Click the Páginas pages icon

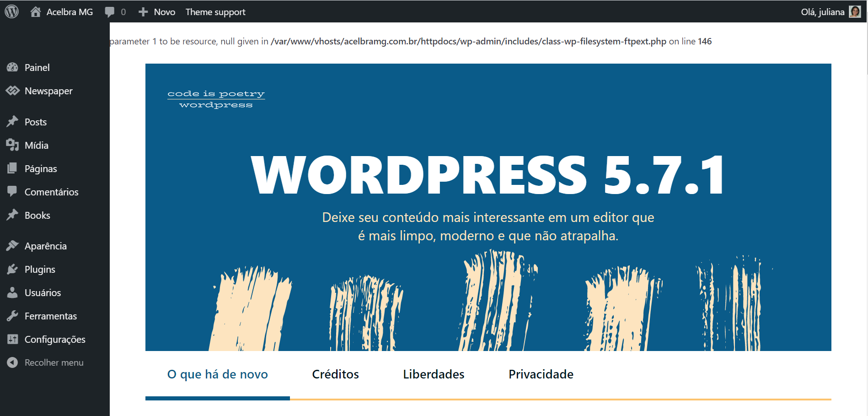[x=12, y=168]
